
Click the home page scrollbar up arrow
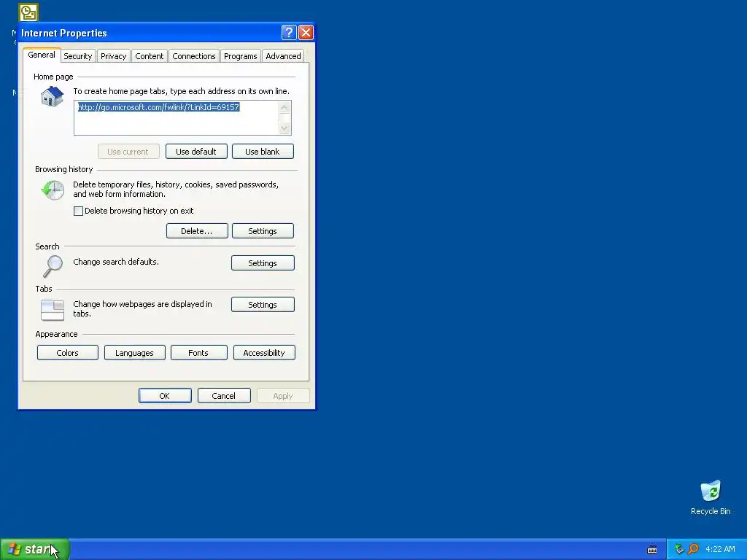point(285,107)
